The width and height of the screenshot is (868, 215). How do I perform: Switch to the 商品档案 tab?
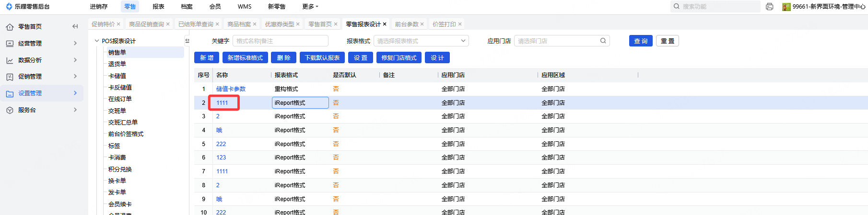tap(239, 24)
